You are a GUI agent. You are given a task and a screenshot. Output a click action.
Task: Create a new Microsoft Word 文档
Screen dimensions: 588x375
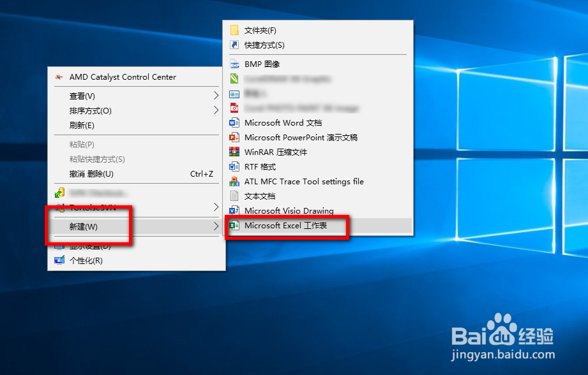click(318, 123)
